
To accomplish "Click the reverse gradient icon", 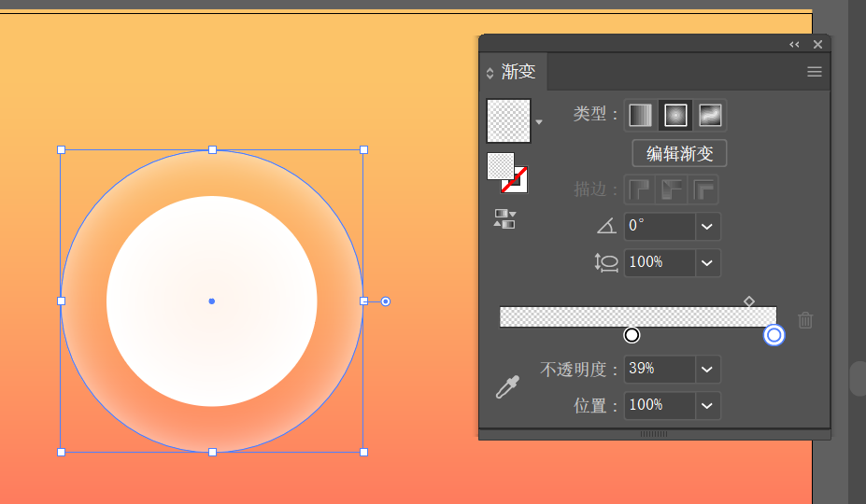I will [504, 218].
